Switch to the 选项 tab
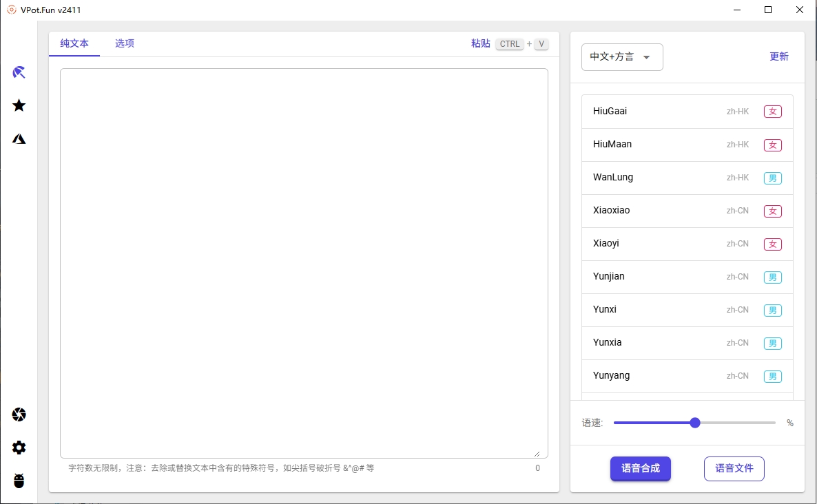Image resolution: width=817 pixels, height=504 pixels. 125,43
